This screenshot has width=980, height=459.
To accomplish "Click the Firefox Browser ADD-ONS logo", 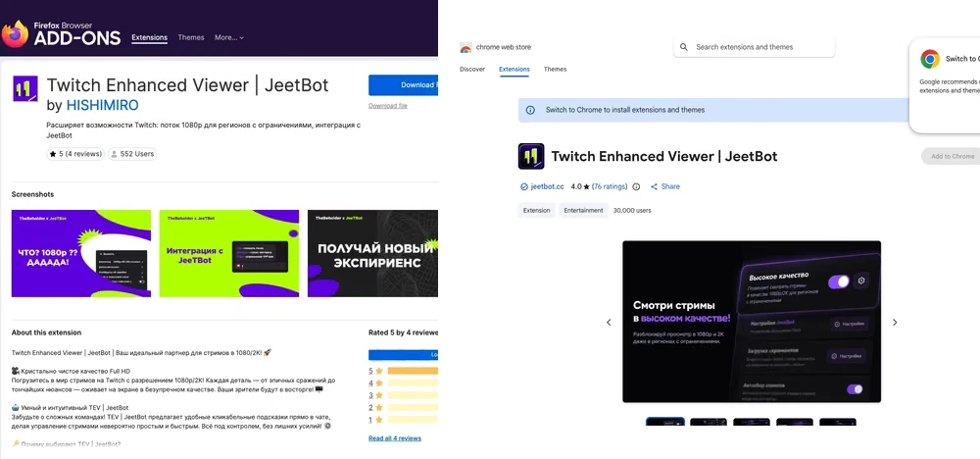I will click(61, 33).
